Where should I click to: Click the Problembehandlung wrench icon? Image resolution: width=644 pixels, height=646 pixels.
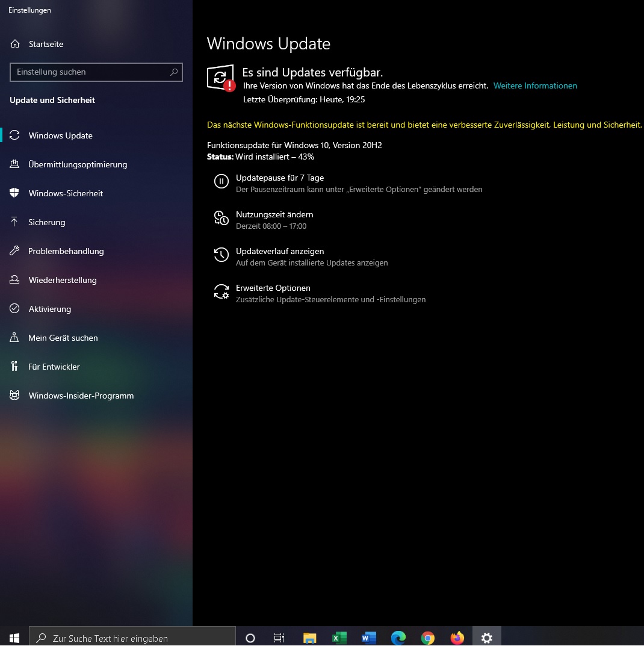pos(15,251)
